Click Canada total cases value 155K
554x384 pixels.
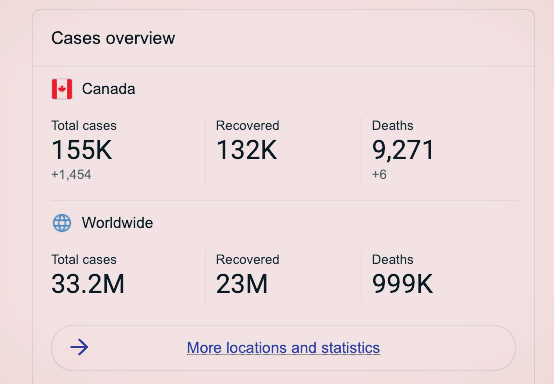point(82,150)
